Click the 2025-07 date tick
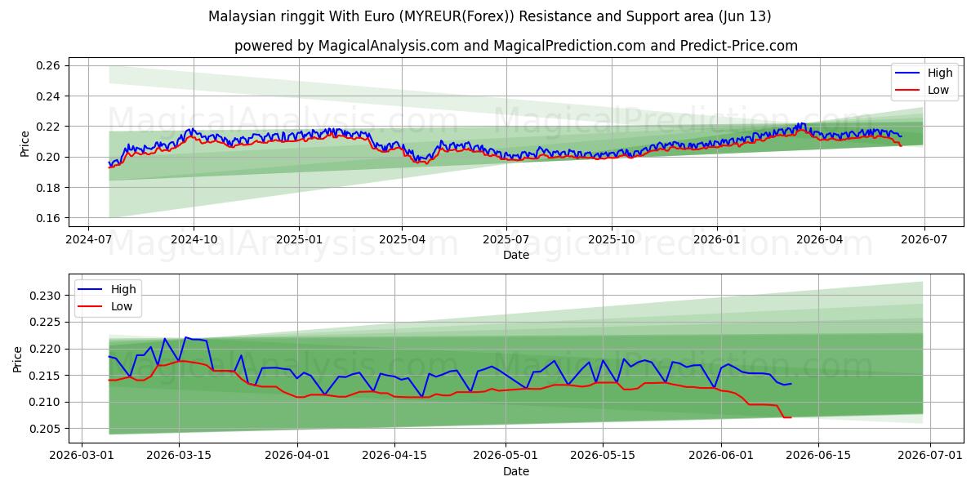980x490 pixels. click(506, 240)
